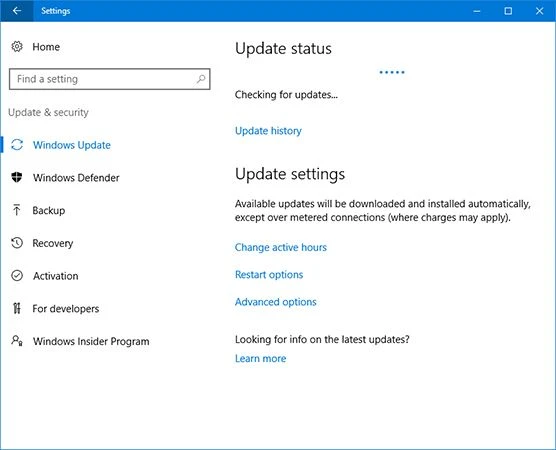This screenshot has height=450, width=556.
Task: Click the Update & security category label
Action: pos(48,112)
